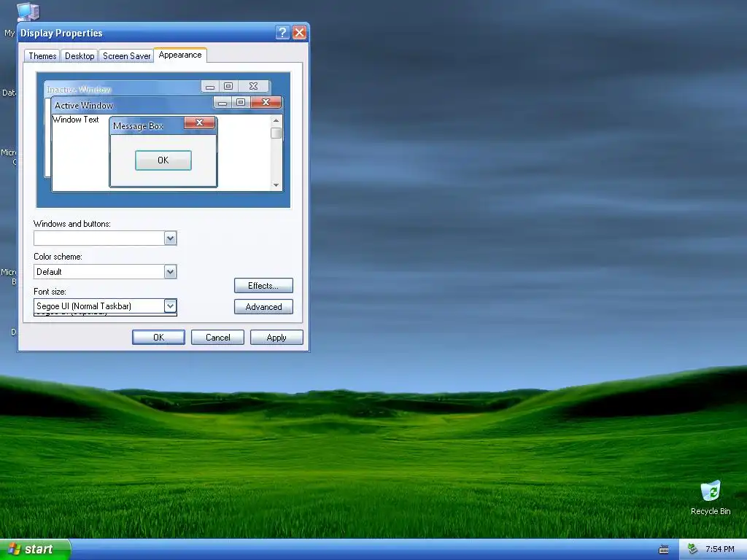Close the Display Properties window
This screenshot has height=560, width=747.
click(x=299, y=32)
